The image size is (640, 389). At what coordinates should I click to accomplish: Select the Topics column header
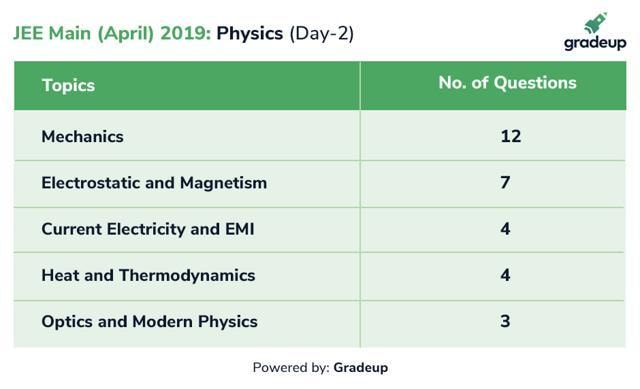68,86
